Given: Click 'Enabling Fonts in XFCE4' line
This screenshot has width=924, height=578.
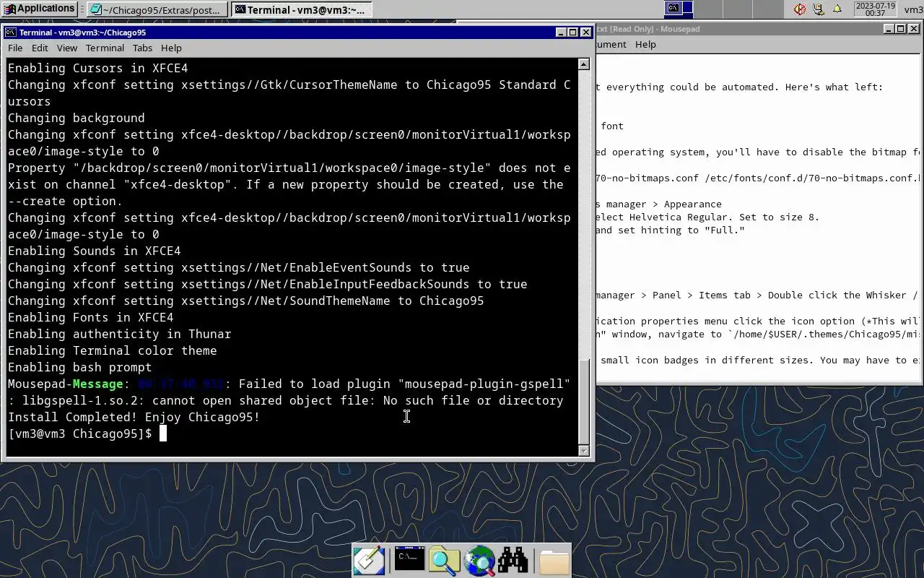Looking at the screenshot, I should pyautogui.click(x=91, y=317).
